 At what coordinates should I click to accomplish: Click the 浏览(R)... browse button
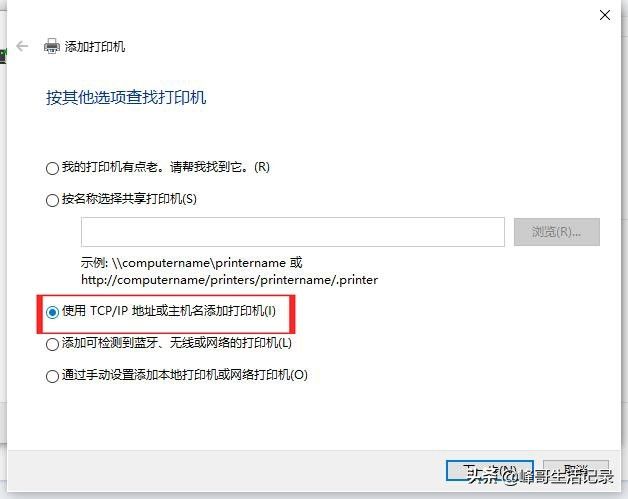tap(557, 232)
